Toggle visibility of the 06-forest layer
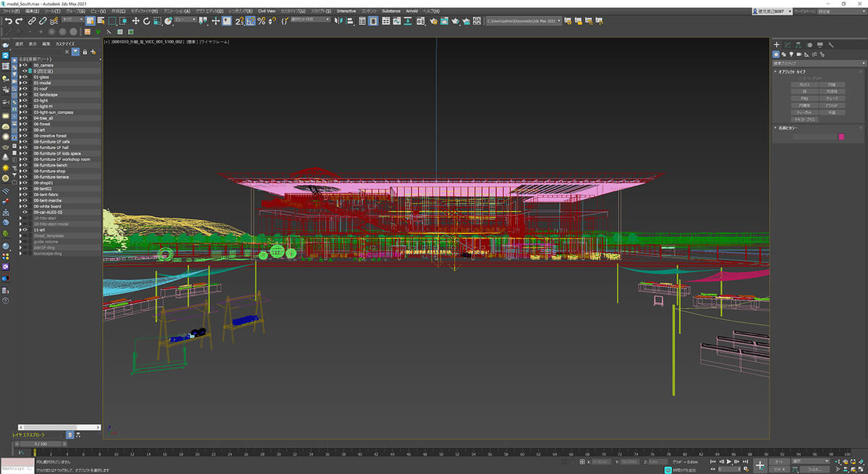Viewport: 868px width, 474px height. pos(25,124)
